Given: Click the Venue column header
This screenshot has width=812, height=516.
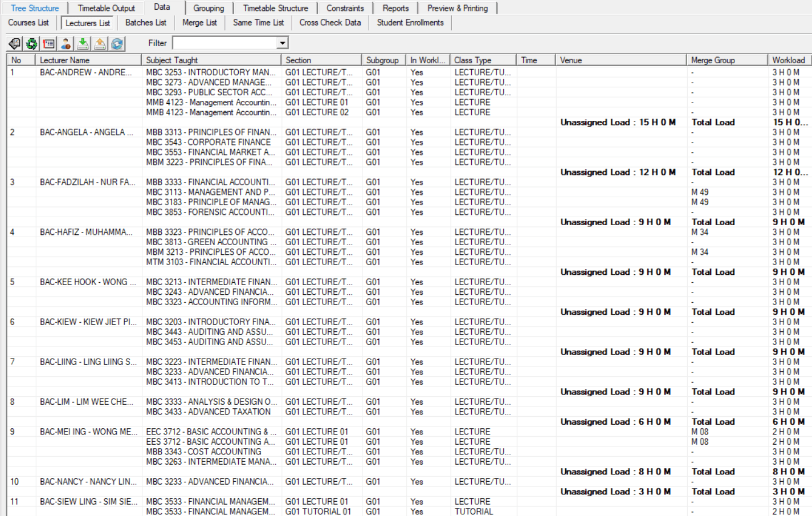Looking at the screenshot, I should 621,60.
